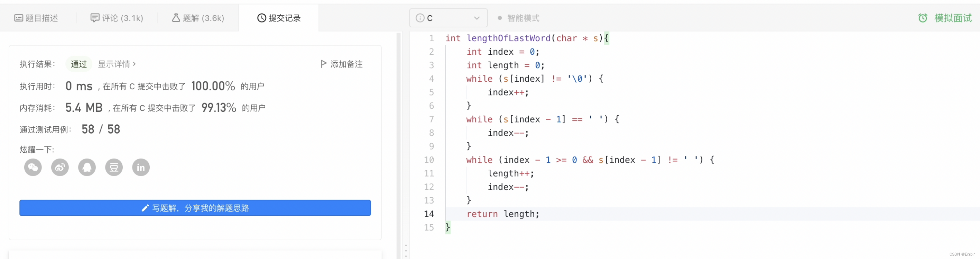Screen dimensions: 980x259
Task: Place cursor on 'return length;' line
Action: click(502, 214)
